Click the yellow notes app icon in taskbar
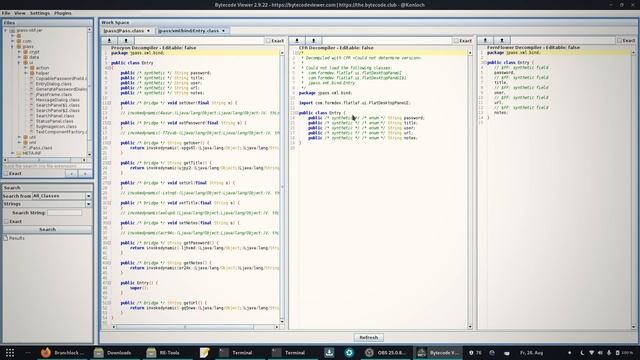The image size is (640, 360). [x=204, y=353]
